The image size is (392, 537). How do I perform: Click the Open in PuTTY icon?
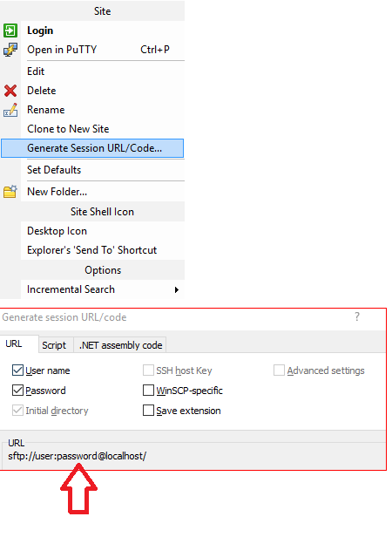coord(10,50)
